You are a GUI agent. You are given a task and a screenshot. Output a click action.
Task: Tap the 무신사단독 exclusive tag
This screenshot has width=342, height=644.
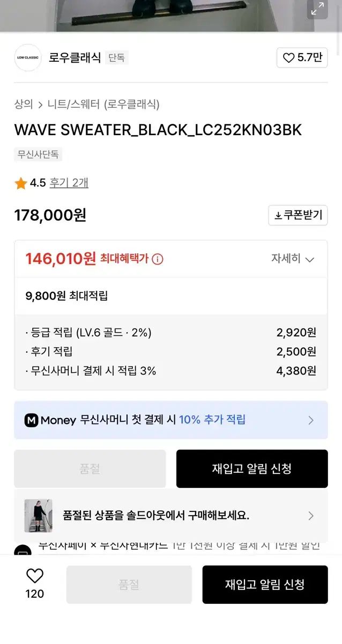(38, 155)
